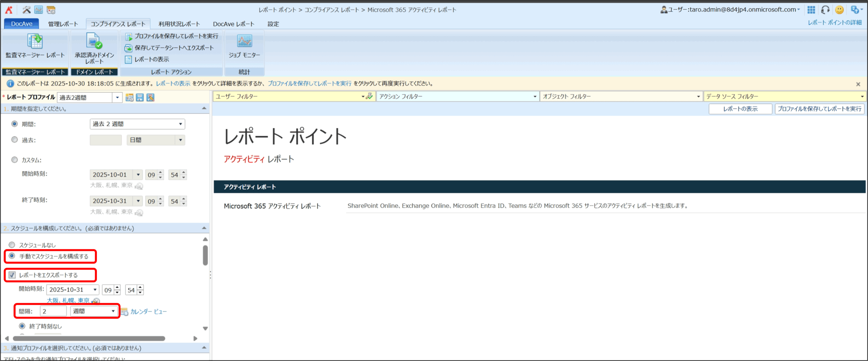The width and height of the screenshot is (868, 361).
Task: Switch to the 利用状況レポート tab
Action: click(179, 24)
